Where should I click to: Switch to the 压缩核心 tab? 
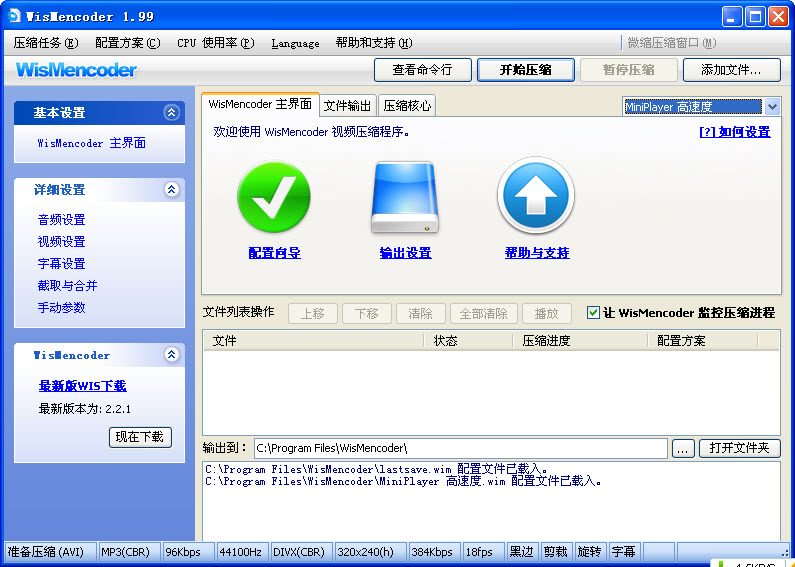click(x=407, y=105)
